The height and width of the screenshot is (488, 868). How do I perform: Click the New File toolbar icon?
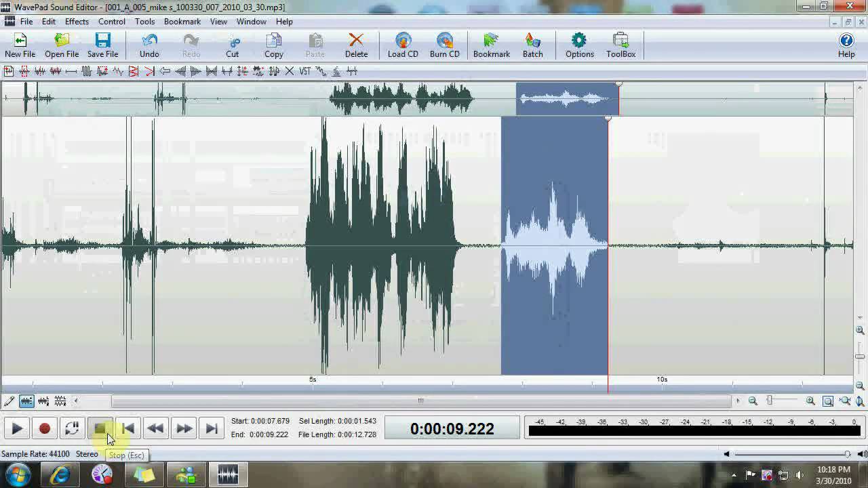[20, 45]
